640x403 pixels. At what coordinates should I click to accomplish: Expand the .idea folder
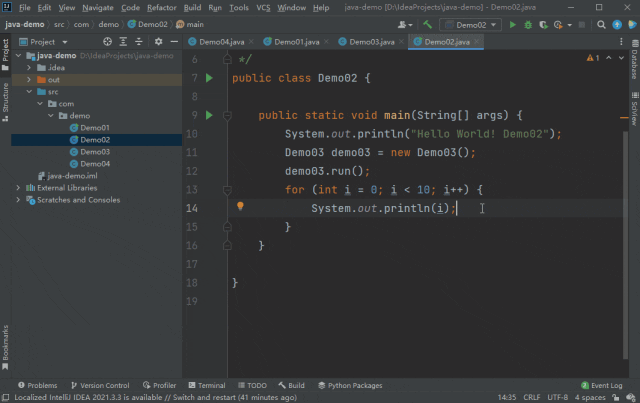tap(30, 67)
